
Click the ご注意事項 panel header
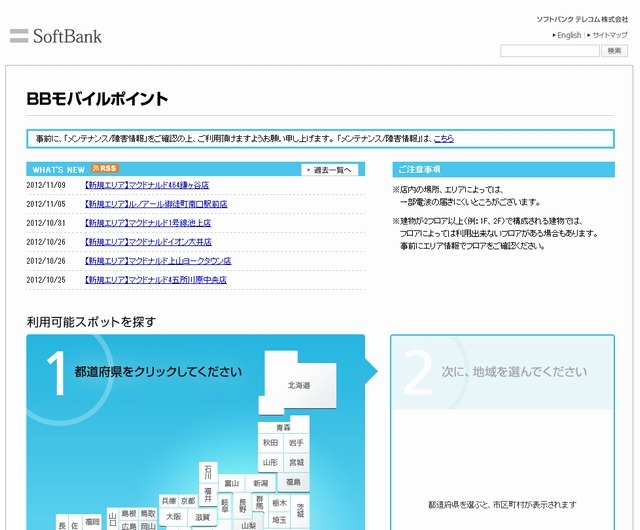coord(504,169)
